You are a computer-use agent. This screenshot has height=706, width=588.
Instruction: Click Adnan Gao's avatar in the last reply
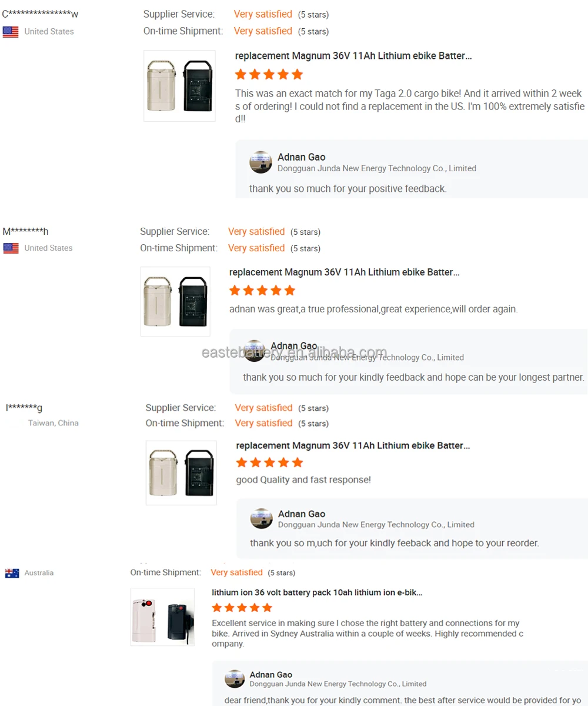pyautogui.click(x=235, y=679)
